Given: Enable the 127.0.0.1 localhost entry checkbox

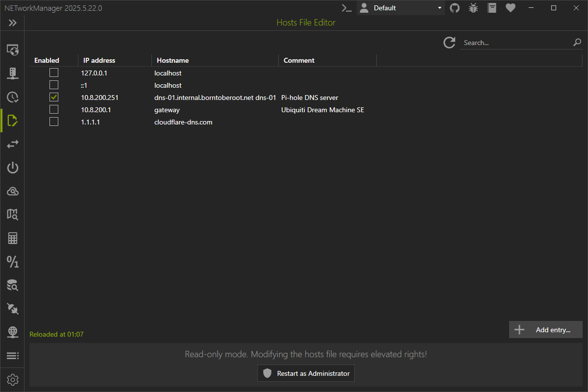Looking at the screenshot, I should (x=54, y=73).
